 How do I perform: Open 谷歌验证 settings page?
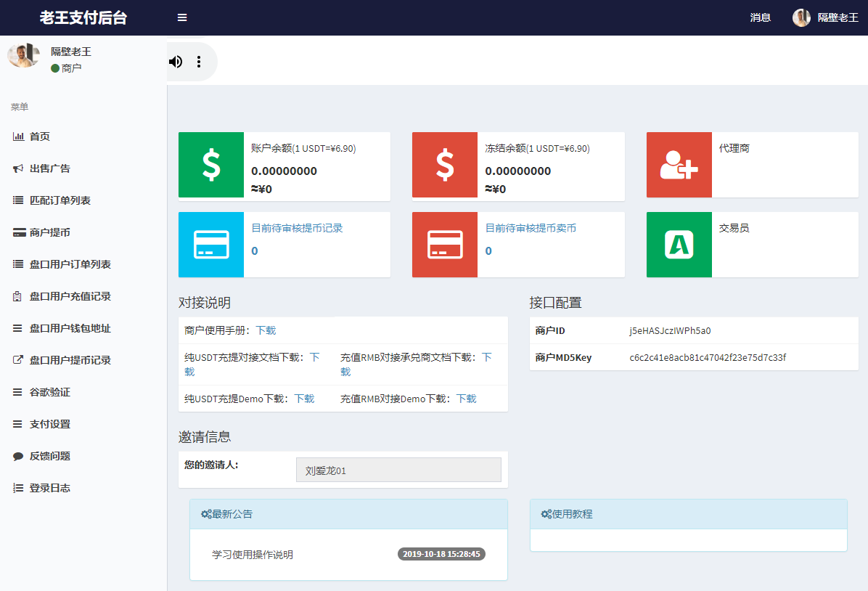point(49,392)
